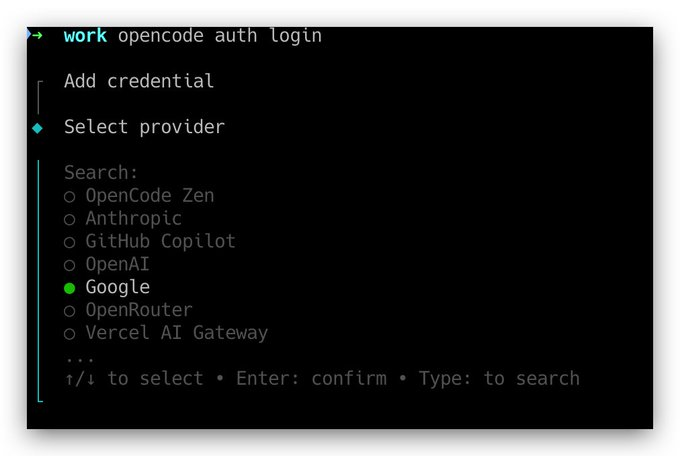The image size is (680, 456).
Task: Click the ellipsis for more providers
Action: pyautogui.click(x=80, y=357)
